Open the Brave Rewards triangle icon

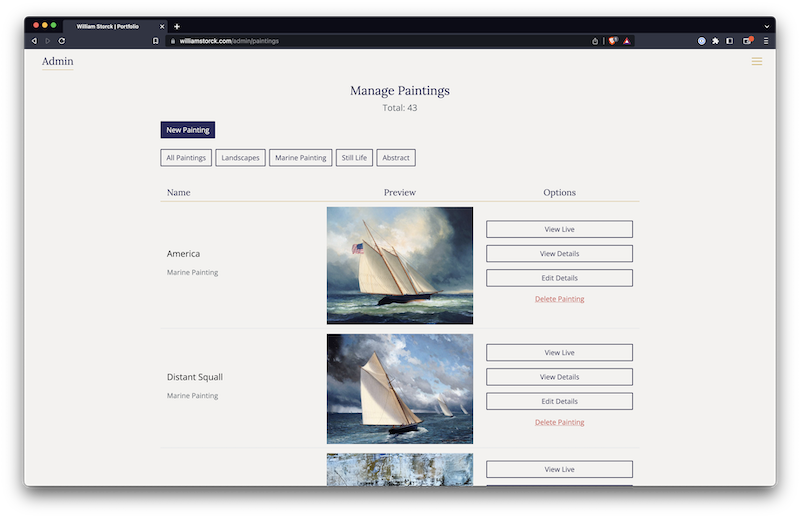pos(627,41)
